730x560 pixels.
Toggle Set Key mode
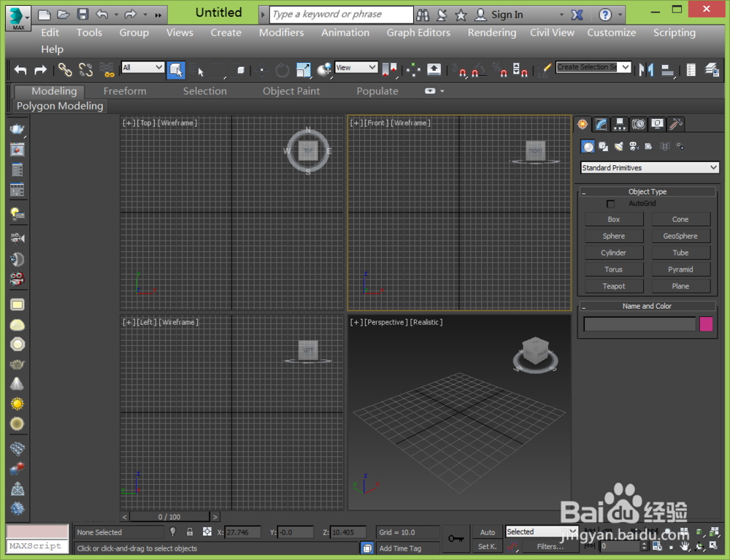coord(488,547)
